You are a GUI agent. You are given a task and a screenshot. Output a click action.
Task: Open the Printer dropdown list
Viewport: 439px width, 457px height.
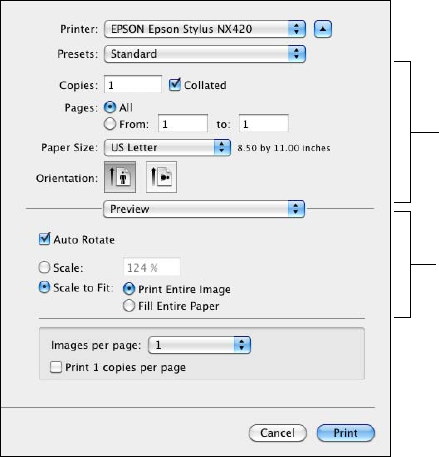(205, 29)
